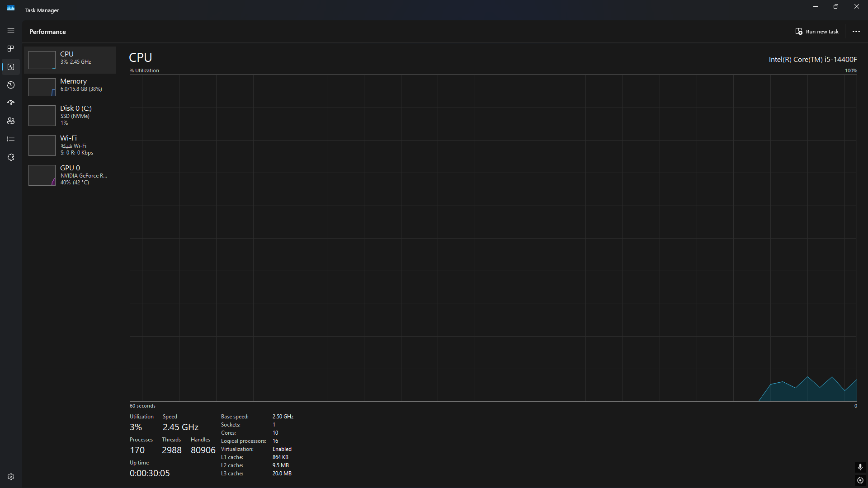Click the "Performance" page heading

(47, 32)
